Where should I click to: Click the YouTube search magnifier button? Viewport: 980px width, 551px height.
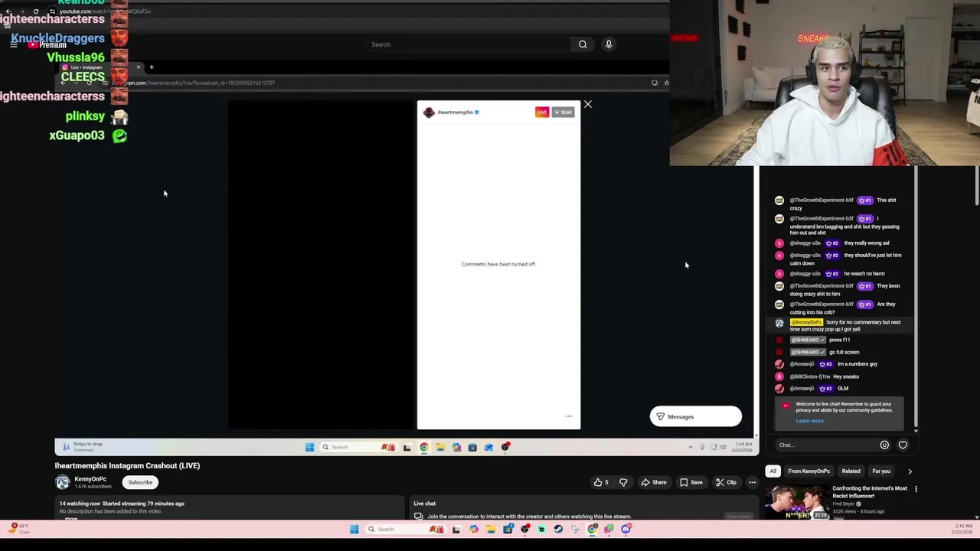[x=583, y=44]
